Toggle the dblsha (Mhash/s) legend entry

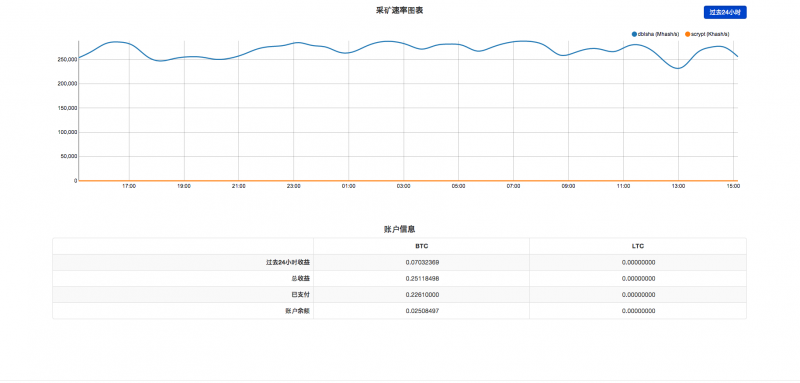click(x=655, y=34)
